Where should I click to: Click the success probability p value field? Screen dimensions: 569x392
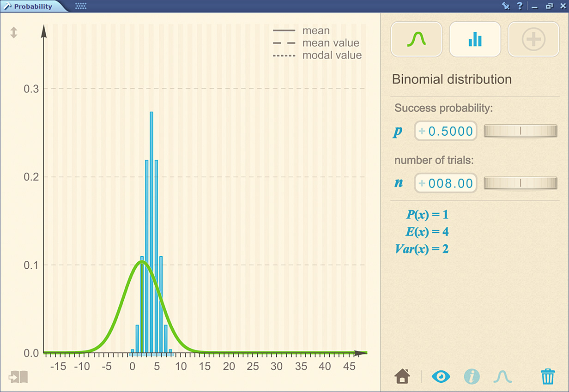(x=450, y=131)
